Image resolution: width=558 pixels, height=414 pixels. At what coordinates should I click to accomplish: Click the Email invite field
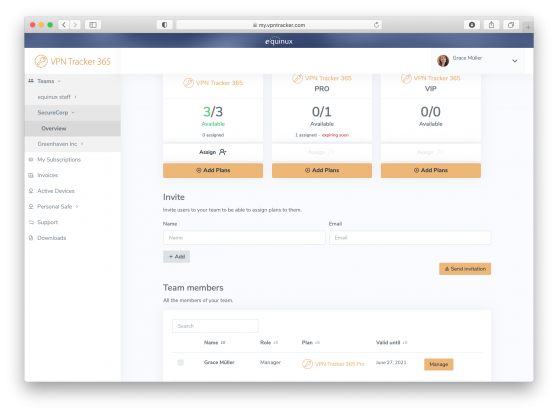click(x=410, y=237)
